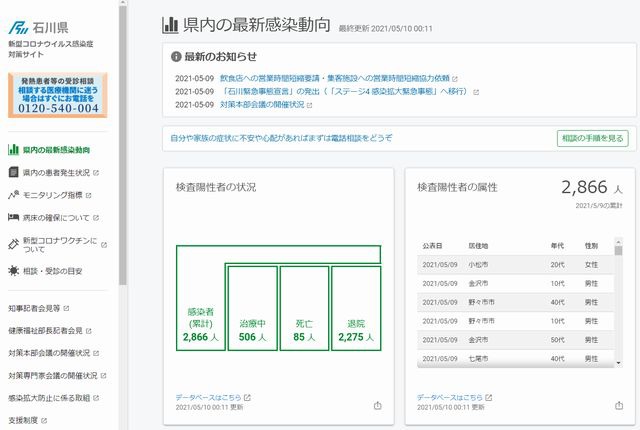The width and height of the screenshot is (640, 430).
Task: Click the share icon in 検査陽性者の状況 card
Action: 378,405
